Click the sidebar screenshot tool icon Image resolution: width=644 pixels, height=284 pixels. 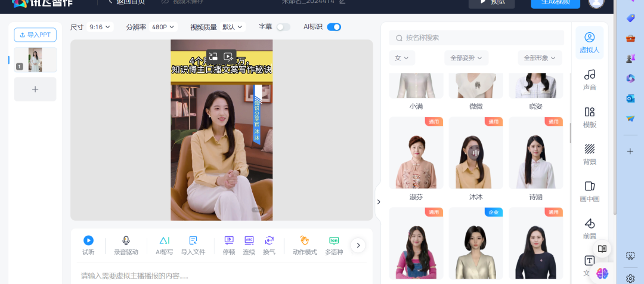point(630,255)
